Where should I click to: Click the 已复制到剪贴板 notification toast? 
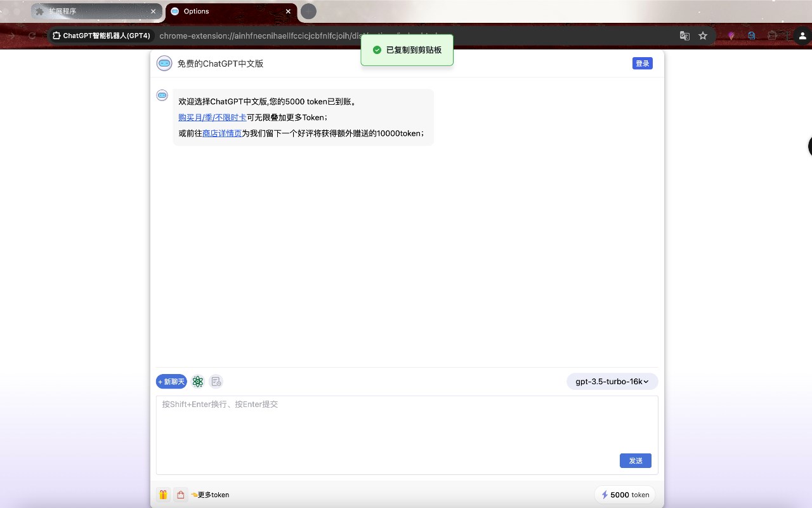click(407, 50)
